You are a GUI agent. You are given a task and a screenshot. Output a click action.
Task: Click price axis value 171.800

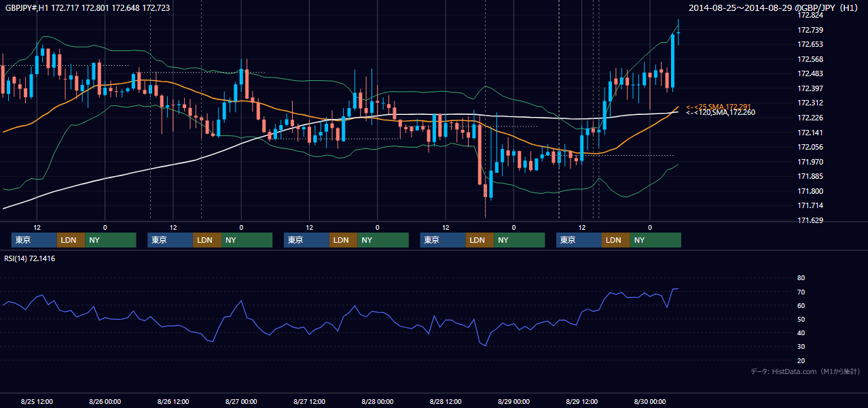point(810,191)
